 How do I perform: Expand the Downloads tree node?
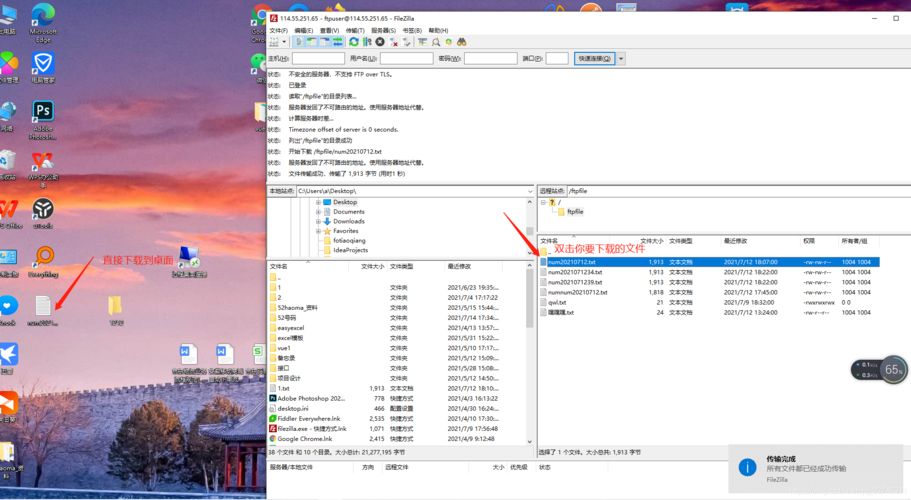(x=318, y=221)
